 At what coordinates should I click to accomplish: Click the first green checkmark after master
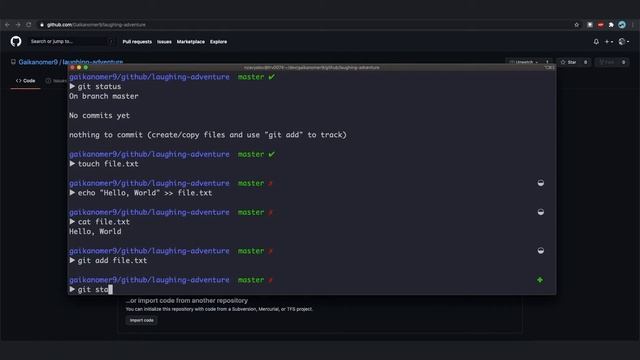coord(271,77)
